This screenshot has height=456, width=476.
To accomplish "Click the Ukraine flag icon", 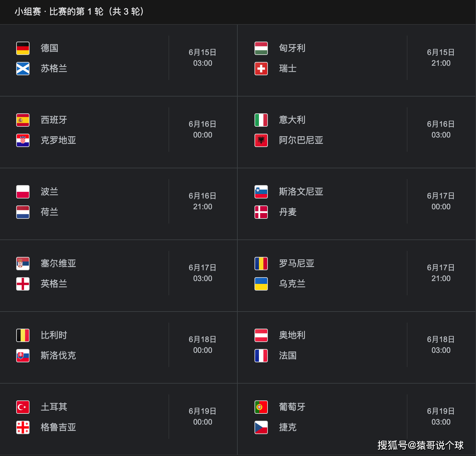I will coord(261,284).
